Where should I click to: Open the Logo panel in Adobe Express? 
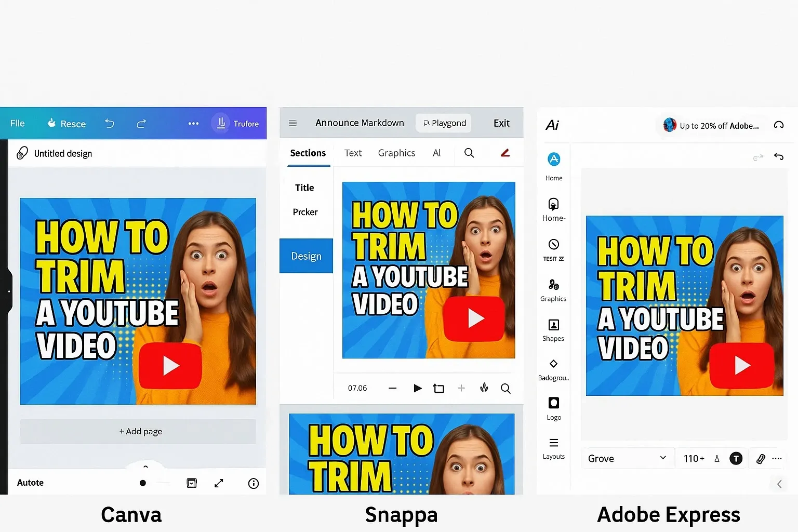coord(553,408)
